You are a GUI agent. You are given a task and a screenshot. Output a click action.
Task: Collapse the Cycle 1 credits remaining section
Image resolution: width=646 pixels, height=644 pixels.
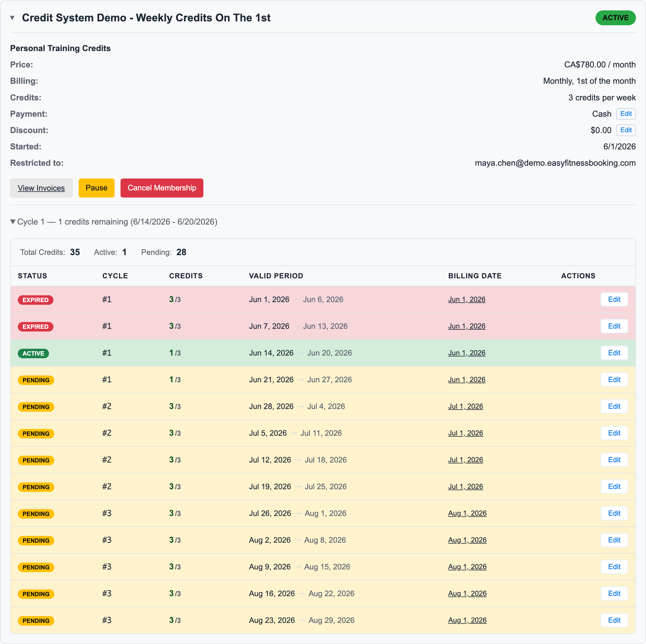(x=13, y=222)
